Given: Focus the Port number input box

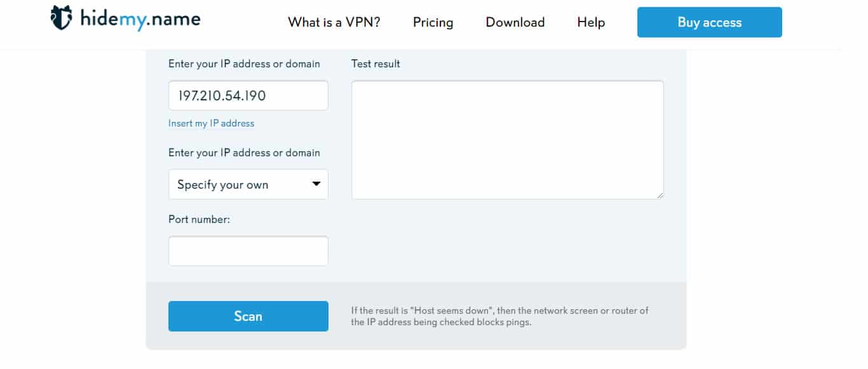Looking at the screenshot, I should tap(248, 251).
